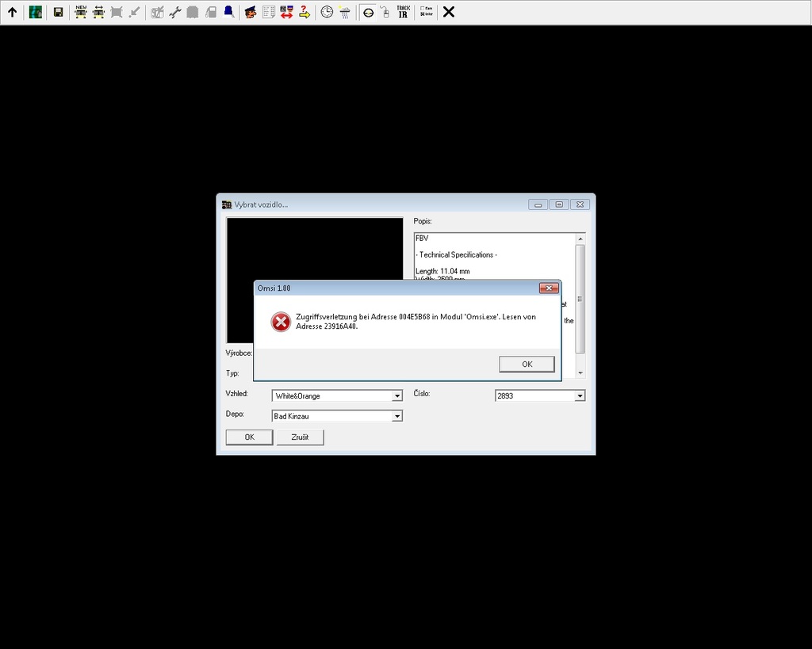Spawn a new vehicle with the NEW bus icon
This screenshot has height=649, width=812.
click(x=80, y=12)
